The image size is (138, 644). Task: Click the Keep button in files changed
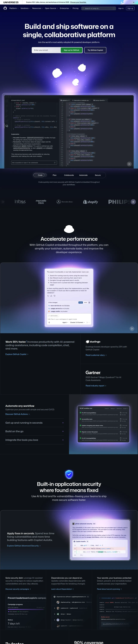81,302
